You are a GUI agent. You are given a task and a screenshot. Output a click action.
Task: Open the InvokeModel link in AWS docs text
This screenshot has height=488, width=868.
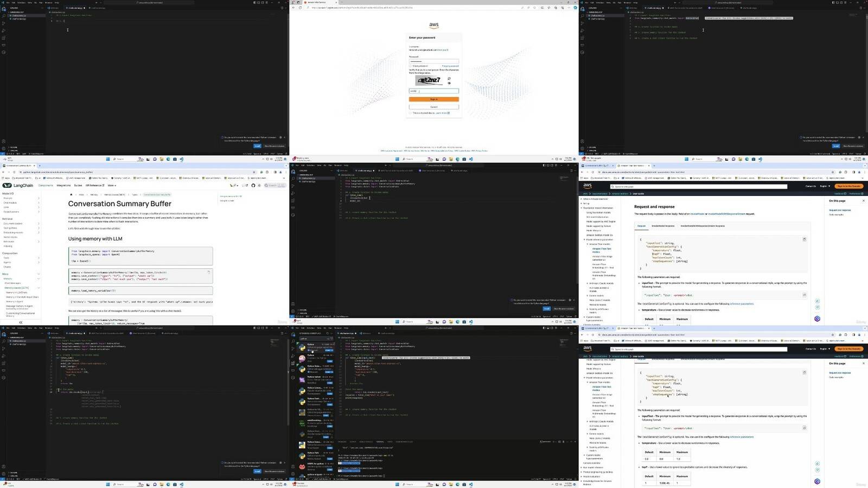coord(697,214)
